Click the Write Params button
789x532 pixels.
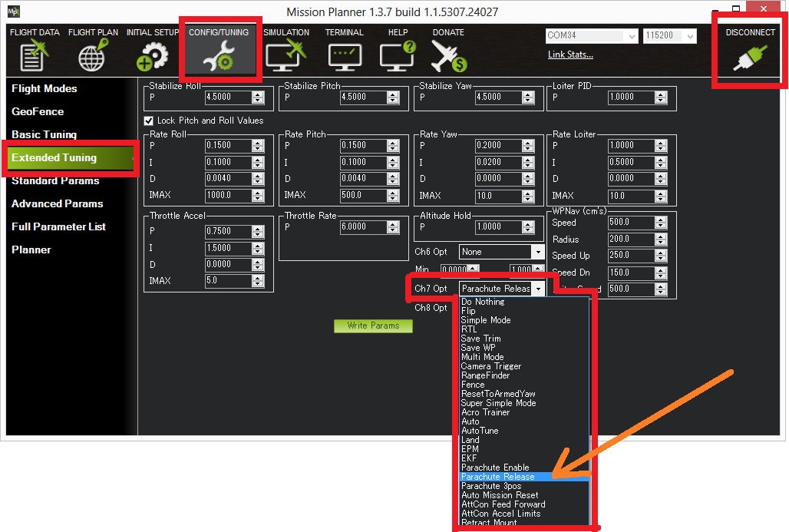tap(373, 325)
